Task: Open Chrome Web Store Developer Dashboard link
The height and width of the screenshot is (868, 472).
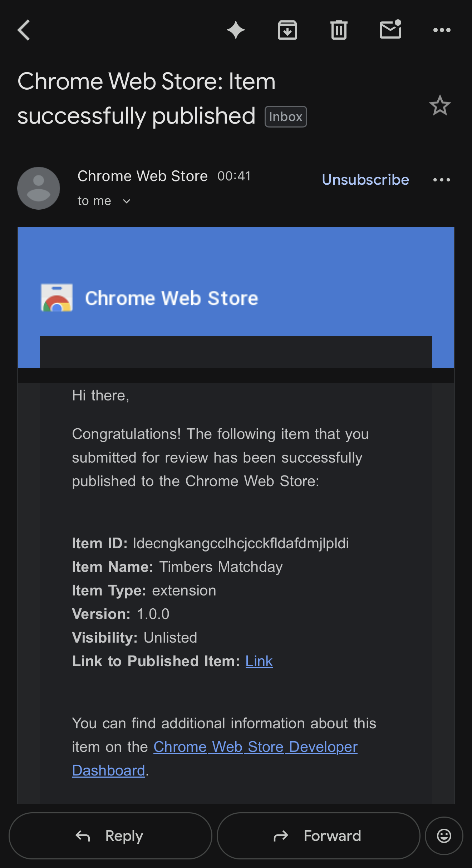Action: (x=255, y=747)
